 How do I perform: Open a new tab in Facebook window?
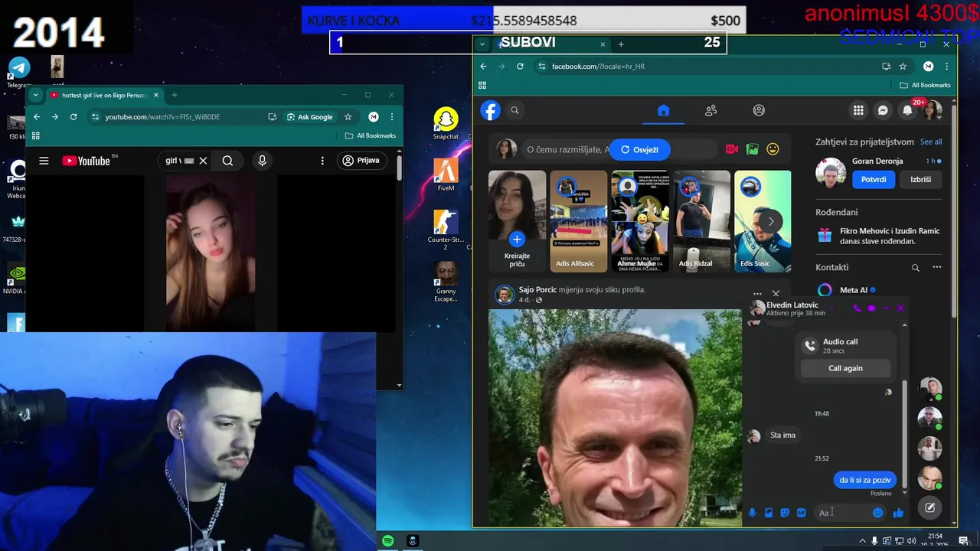click(621, 44)
